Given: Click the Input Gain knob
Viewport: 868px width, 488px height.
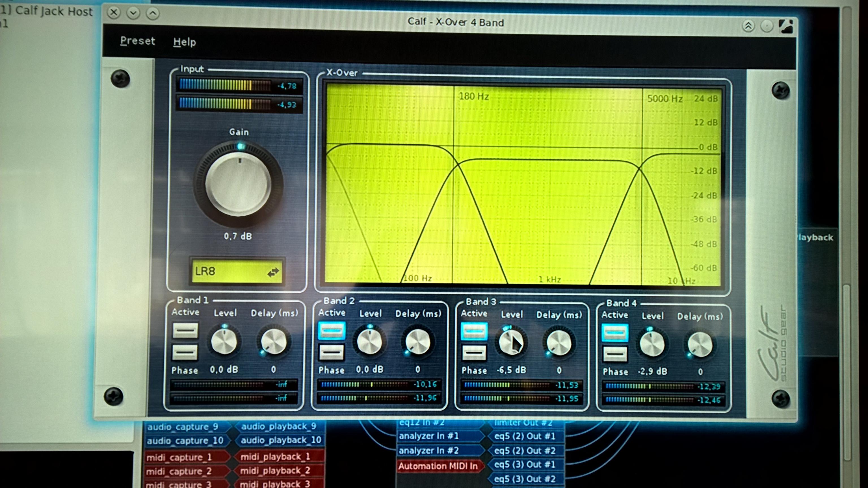Looking at the screenshot, I should (238, 184).
